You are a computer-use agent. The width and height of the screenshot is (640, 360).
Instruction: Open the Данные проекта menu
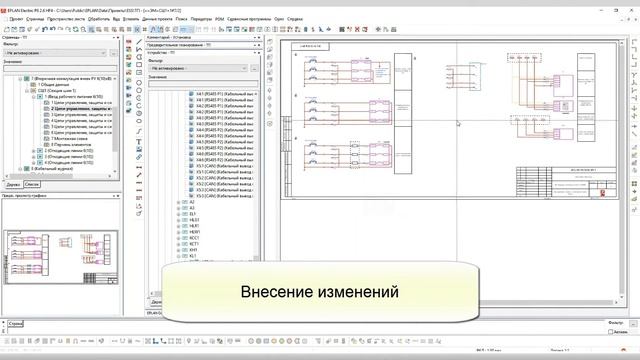[x=157, y=19]
